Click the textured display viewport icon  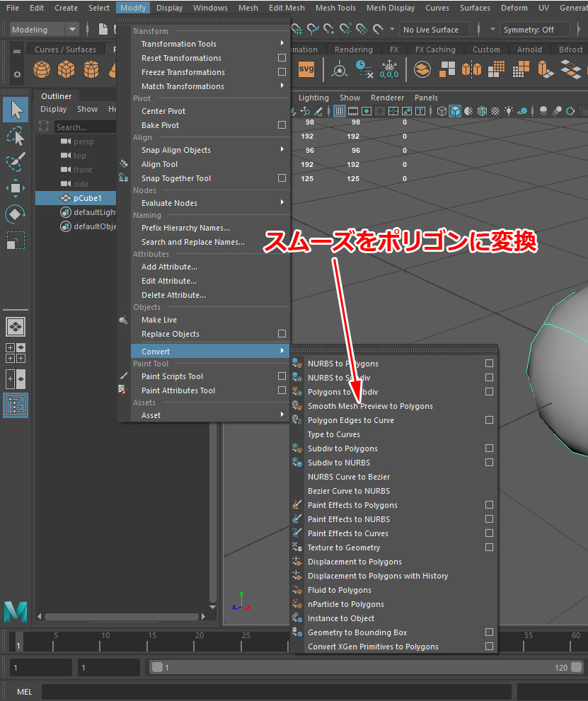pyautogui.click(x=495, y=111)
